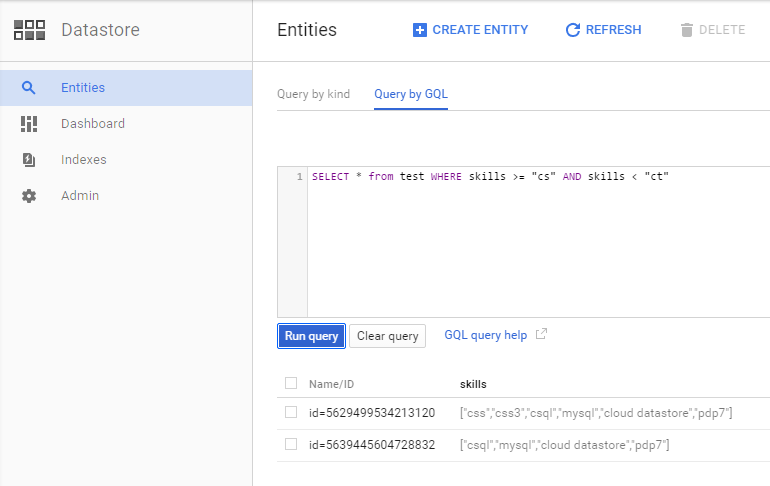770x486 pixels.
Task: Click inside the GQL query editor
Action: coord(538,242)
